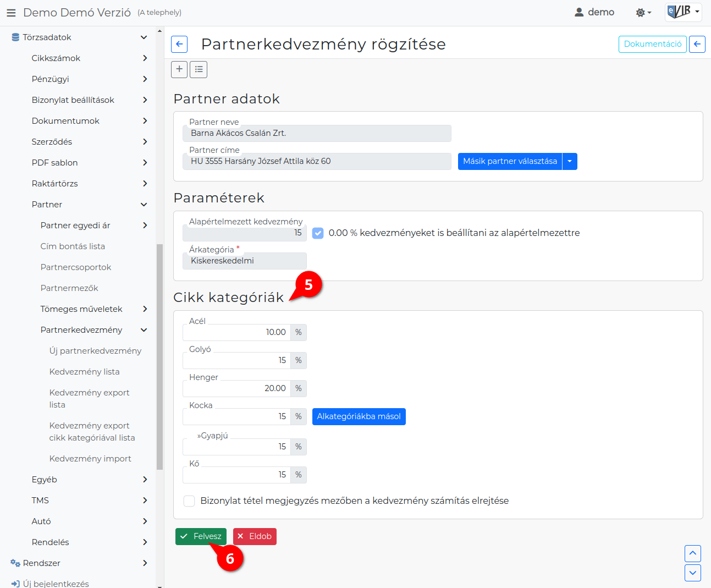Expand the Egyéb submenu
This screenshot has height=588, width=711.
145,480
